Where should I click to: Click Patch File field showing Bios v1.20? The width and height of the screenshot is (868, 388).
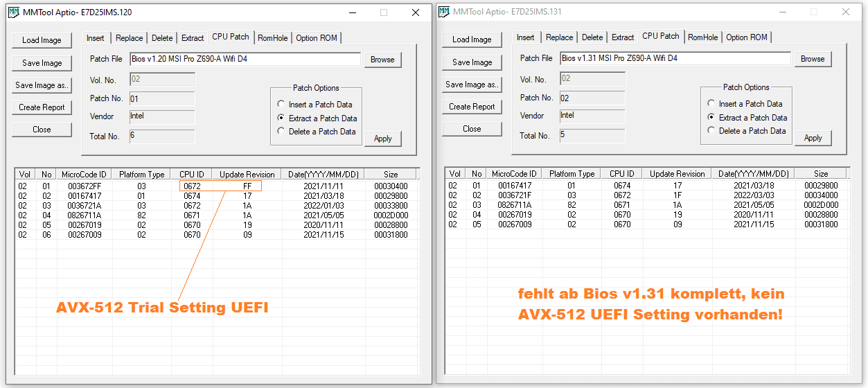click(x=245, y=60)
